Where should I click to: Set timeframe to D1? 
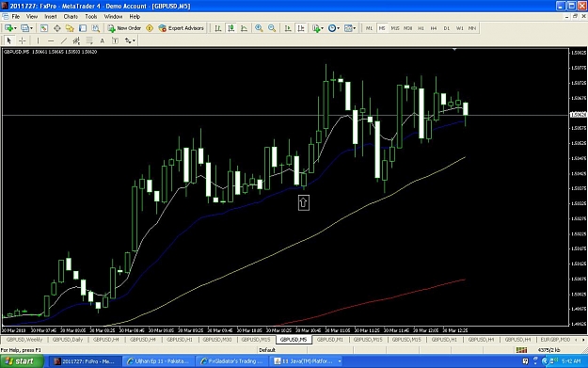pyautogui.click(x=446, y=28)
